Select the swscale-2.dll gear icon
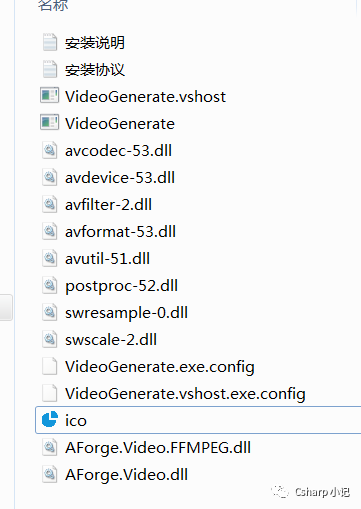This screenshot has height=509, width=361. 50,339
